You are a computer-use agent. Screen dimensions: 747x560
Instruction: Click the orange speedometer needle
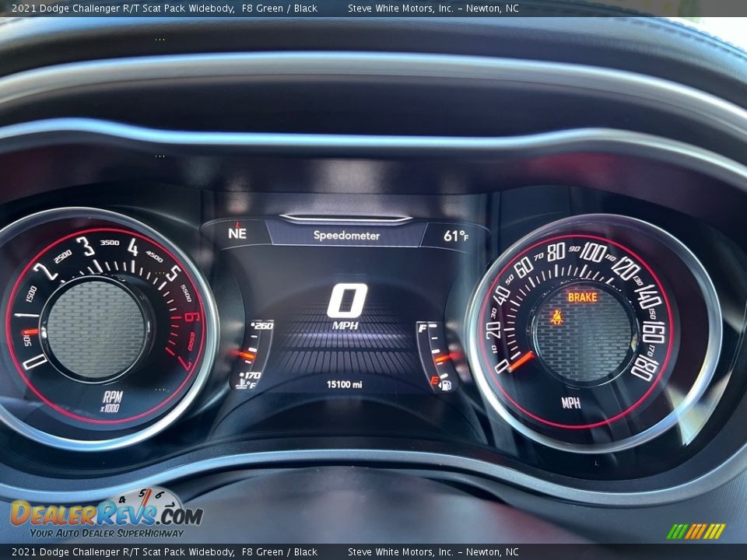(521, 362)
